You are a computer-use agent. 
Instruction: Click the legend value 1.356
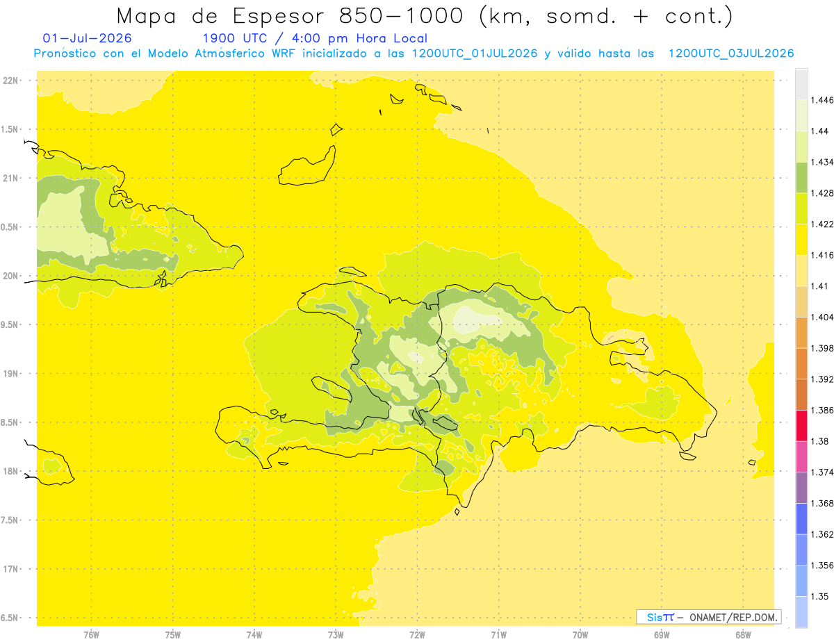point(823,565)
